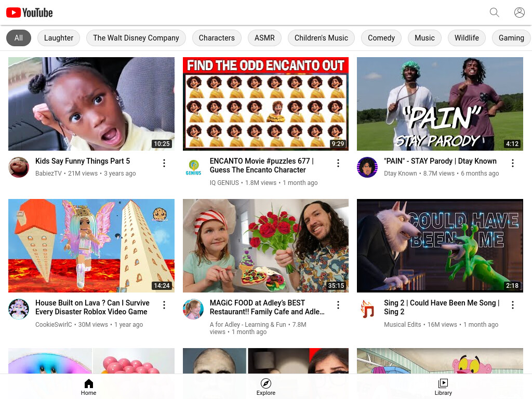Click the Musical Edits channel name text

click(403, 324)
